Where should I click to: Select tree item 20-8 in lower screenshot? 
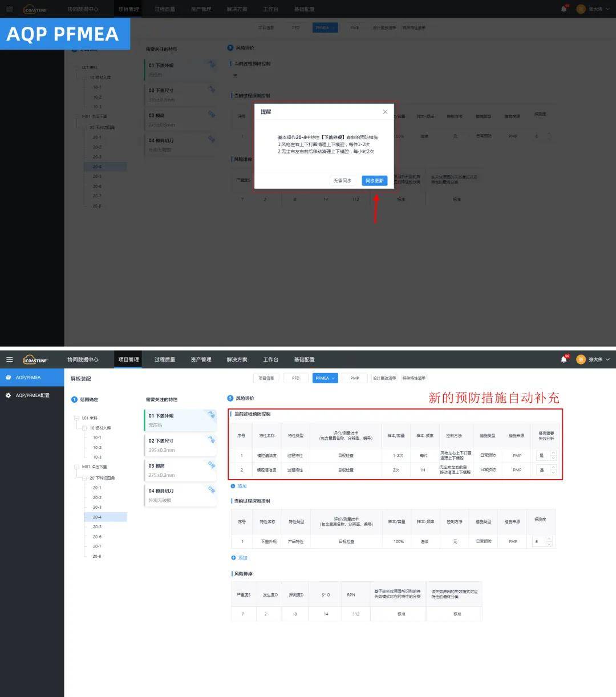[x=97, y=556]
